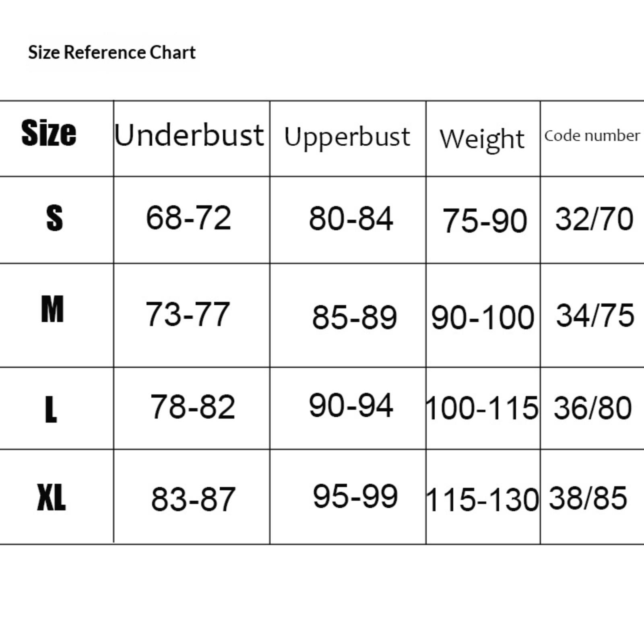Image resolution: width=644 pixels, height=644 pixels.
Task: Click the XL size row label
Action: (x=51, y=497)
